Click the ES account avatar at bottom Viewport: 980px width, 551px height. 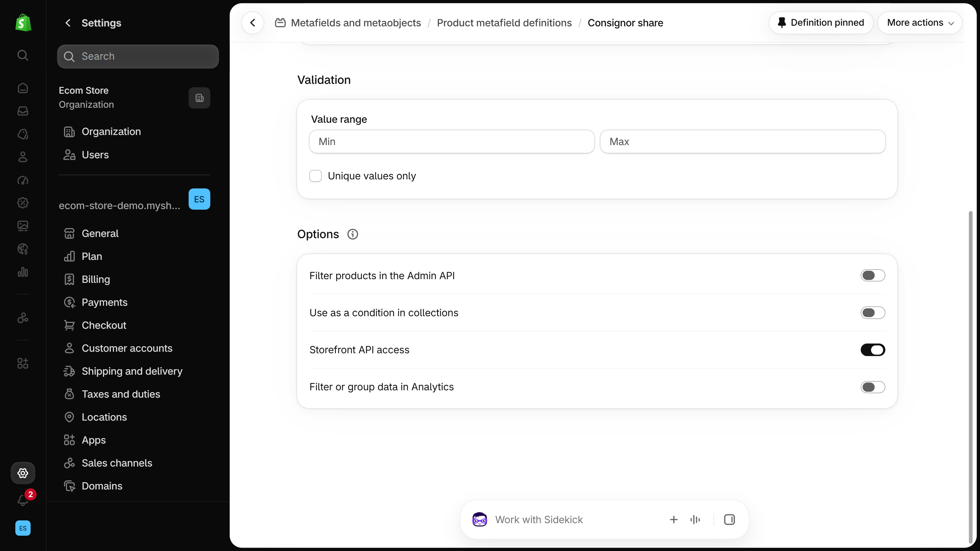point(23,528)
